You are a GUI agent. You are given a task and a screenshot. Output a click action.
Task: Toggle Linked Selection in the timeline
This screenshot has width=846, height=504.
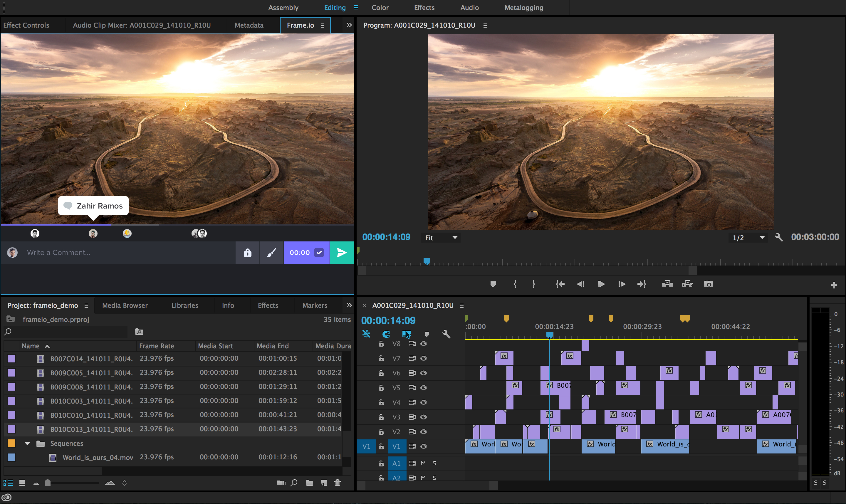pos(366,334)
